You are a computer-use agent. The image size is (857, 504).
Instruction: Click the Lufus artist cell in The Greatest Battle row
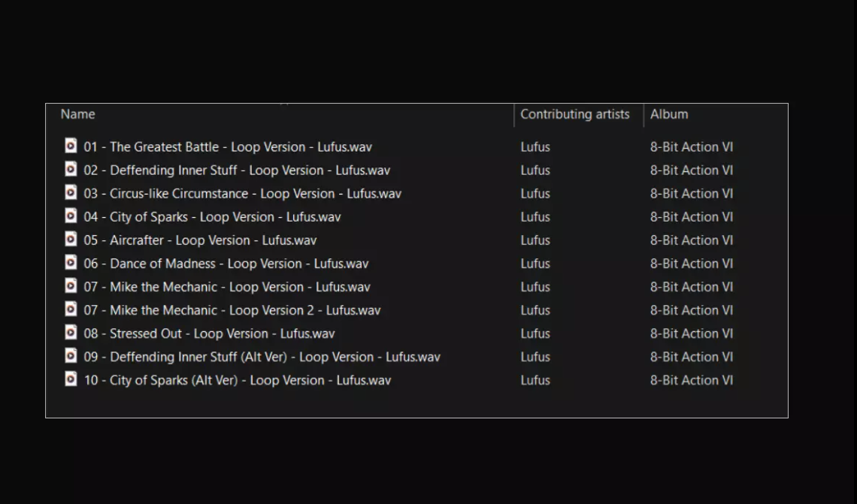[535, 147]
